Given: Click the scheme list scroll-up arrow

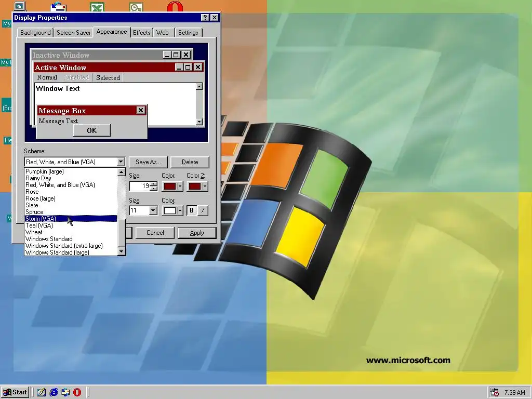Looking at the screenshot, I should pyautogui.click(x=121, y=172).
